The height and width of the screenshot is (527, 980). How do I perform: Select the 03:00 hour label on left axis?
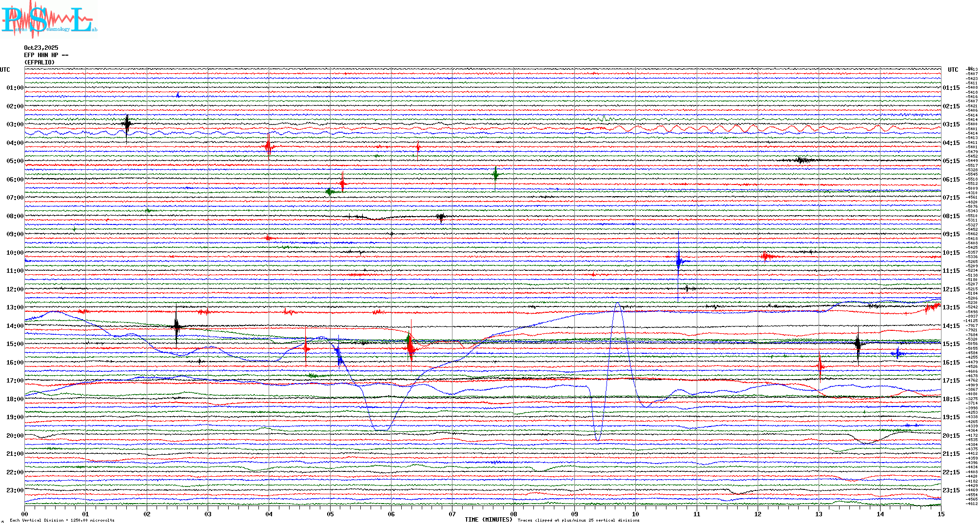click(x=15, y=124)
